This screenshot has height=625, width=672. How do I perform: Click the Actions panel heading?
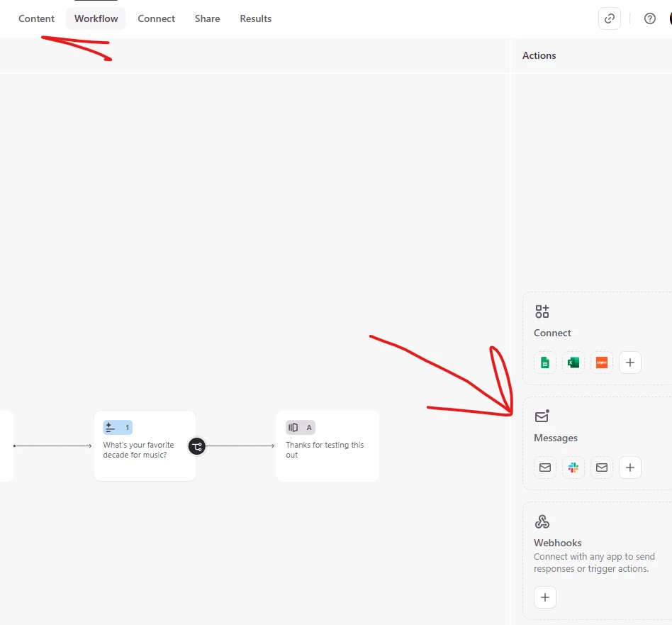click(x=539, y=55)
